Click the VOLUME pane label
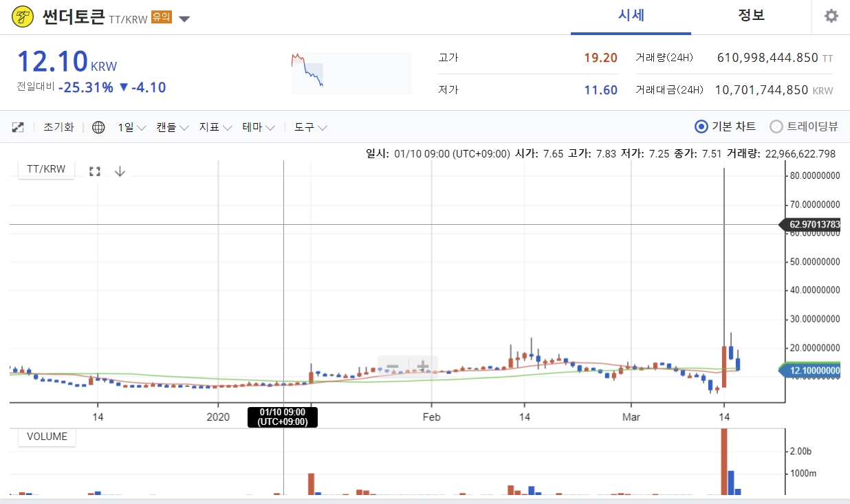The image size is (850, 504). tap(47, 437)
